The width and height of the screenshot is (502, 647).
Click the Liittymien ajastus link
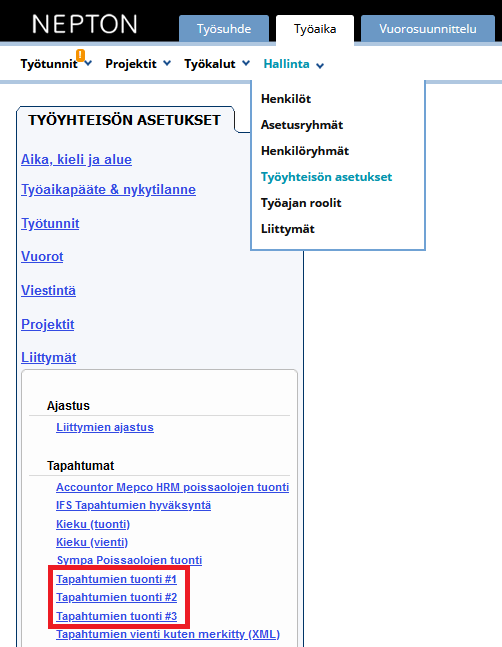105,427
